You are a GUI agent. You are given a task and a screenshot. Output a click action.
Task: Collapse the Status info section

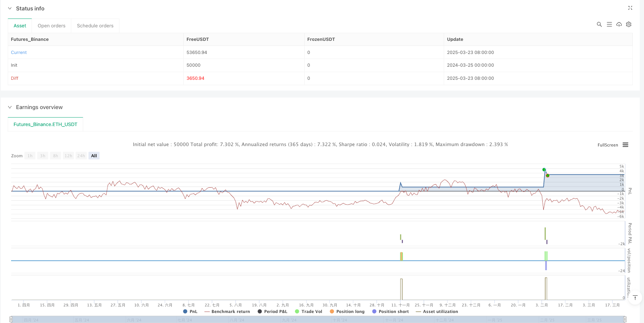click(x=10, y=8)
